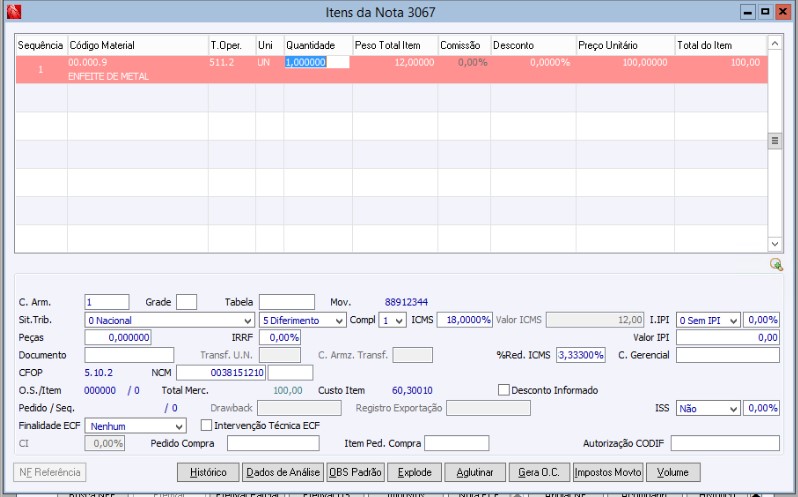Click the Volume button
Image resolution: width=798 pixels, height=497 pixels.
click(x=673, y=473)
